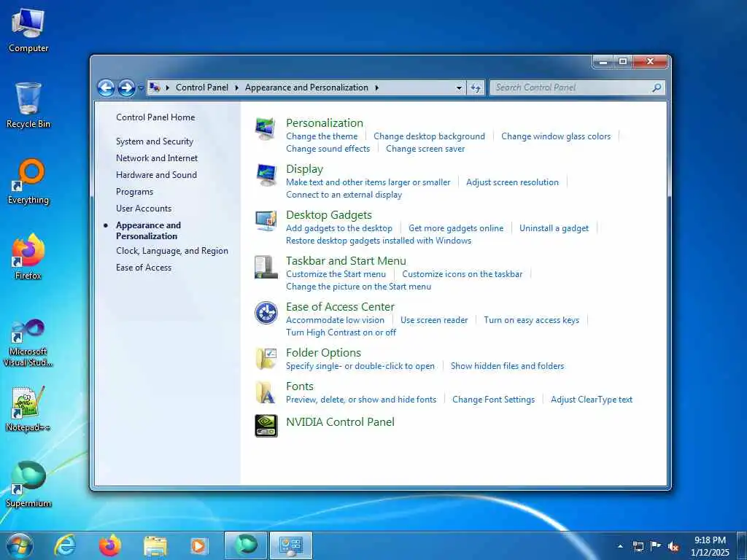The width and height of the screenshot is (747, 560).
Task: Open Clock, Language, and Region category
Action: 172,251
